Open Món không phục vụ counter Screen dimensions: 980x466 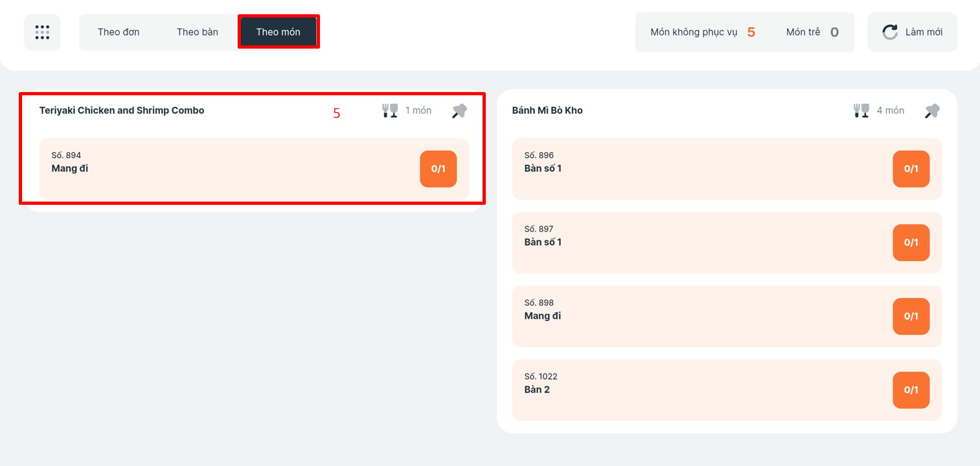703,32
